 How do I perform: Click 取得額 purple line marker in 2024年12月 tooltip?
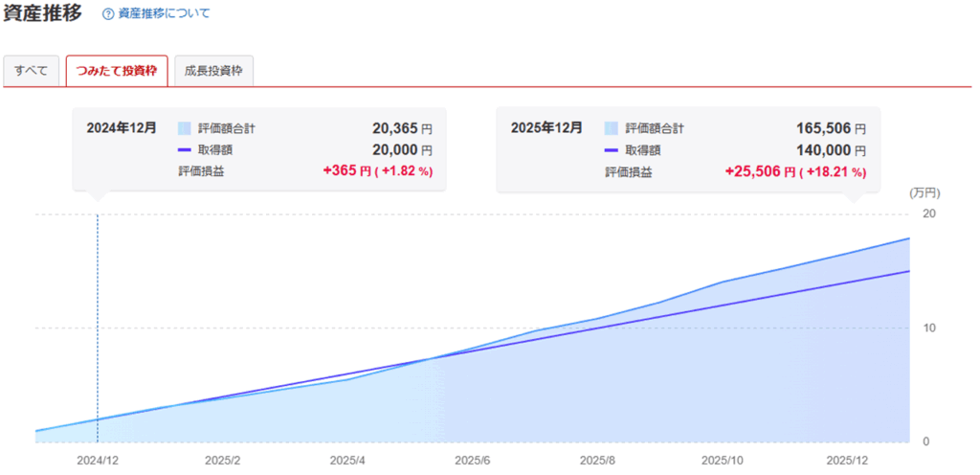(x=185, y=150)
